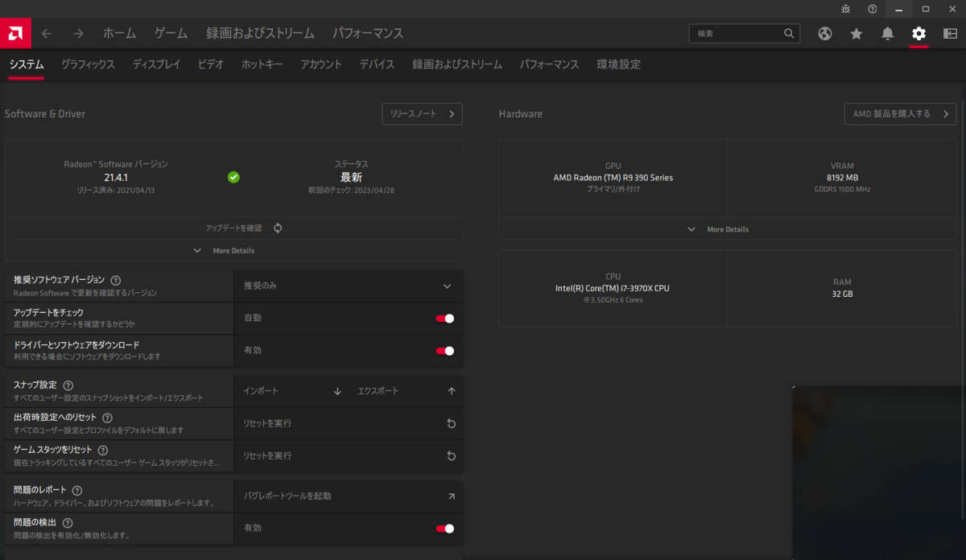Click reset icon for ゲーム スタッツをリセット
Screen dimensions: 966x560
452,456
